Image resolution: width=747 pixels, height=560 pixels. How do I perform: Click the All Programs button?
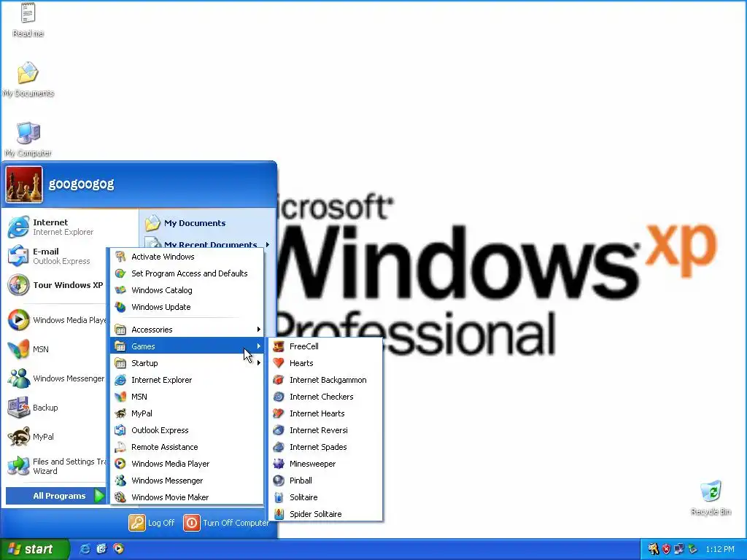point(55,496)
